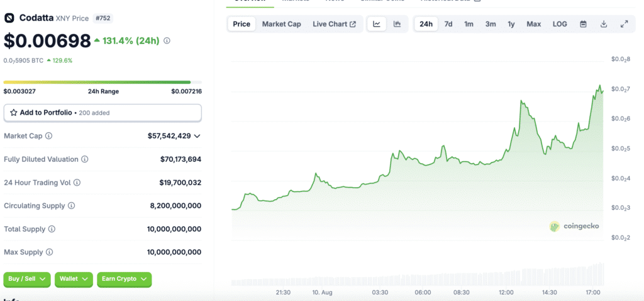Viewport: 644px width, 301px height.
Task: Open the Wallet dropdown
Action: (x=74, y=279)
